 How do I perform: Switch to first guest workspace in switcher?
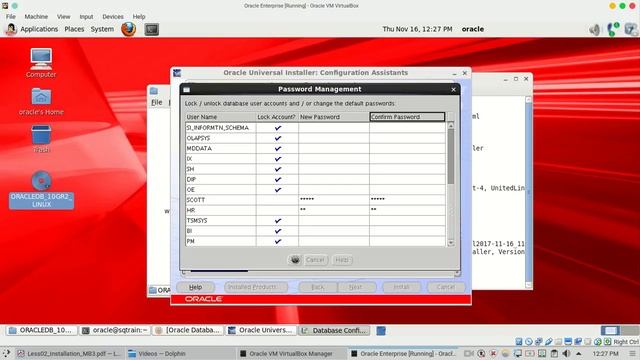pyautogui.click(x=610, y=330)
